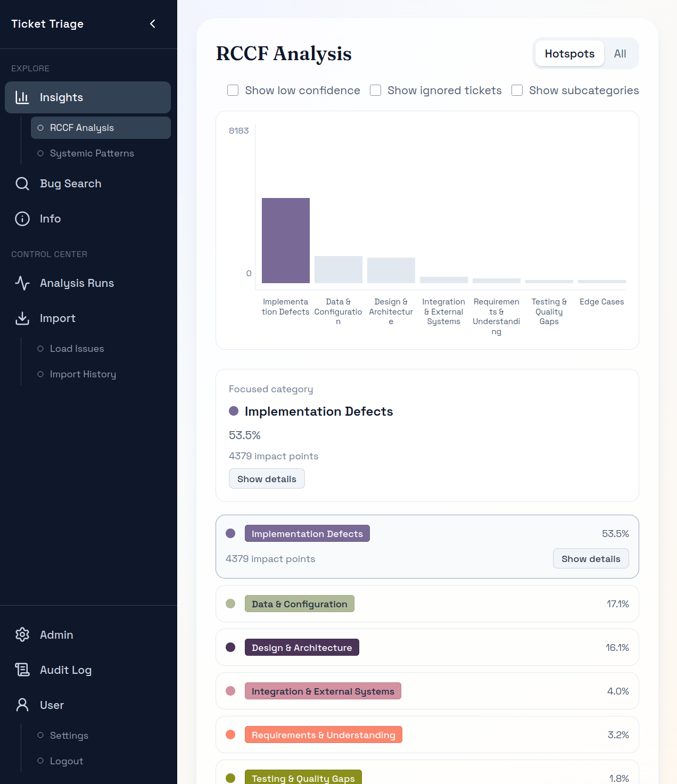Select the Hotspots tab
This screenshot has height=784, width=677.
pyautogui.click(x=569, y=53)
